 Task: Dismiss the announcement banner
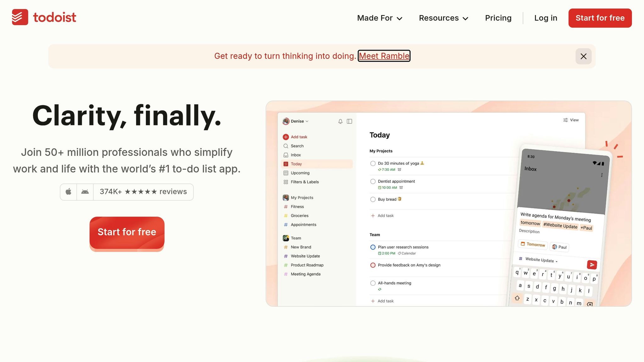[x=583, y=56]
